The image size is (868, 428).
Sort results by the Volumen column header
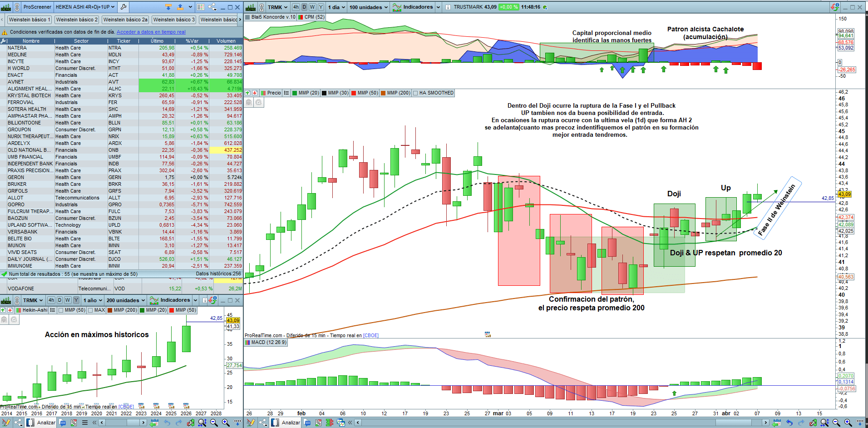tap(226, 41)
